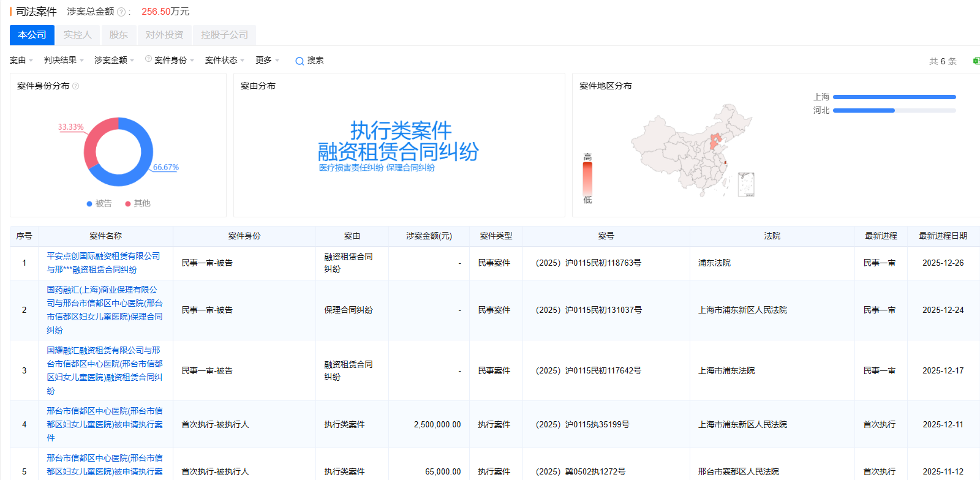Click the Excel export icon

coord(976,61)
